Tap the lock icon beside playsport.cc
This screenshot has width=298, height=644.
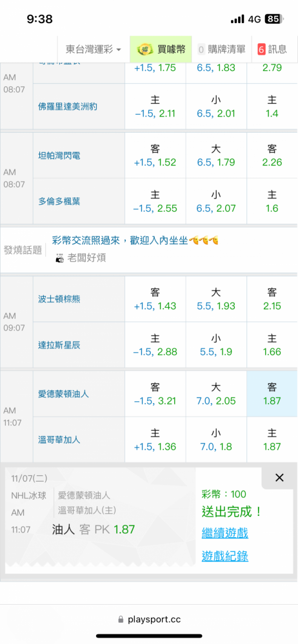(x=121, y=619)
